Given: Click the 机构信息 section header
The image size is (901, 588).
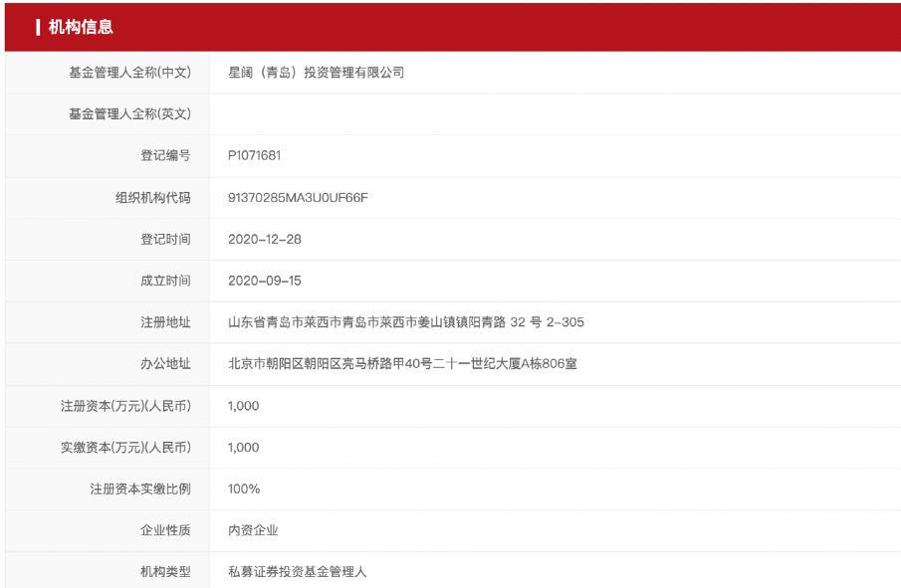Looking at the screenshot, I should (x=81, y=27).
